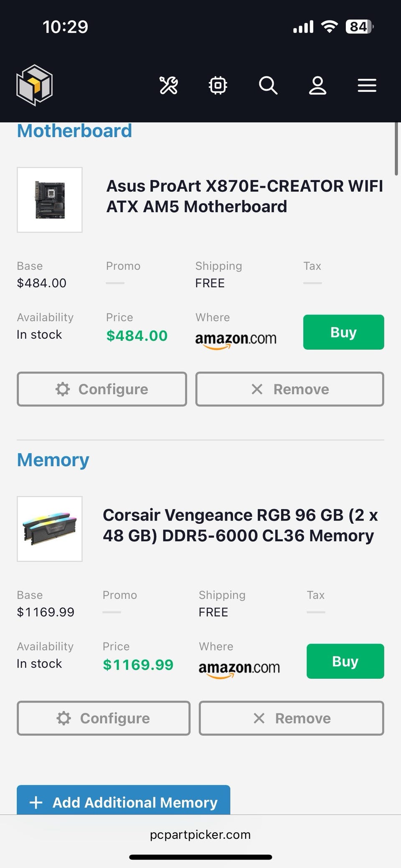This screenshot has width=401, height=868.
Task: Click Add Additional Memory
Action: (x=123, y=801)
